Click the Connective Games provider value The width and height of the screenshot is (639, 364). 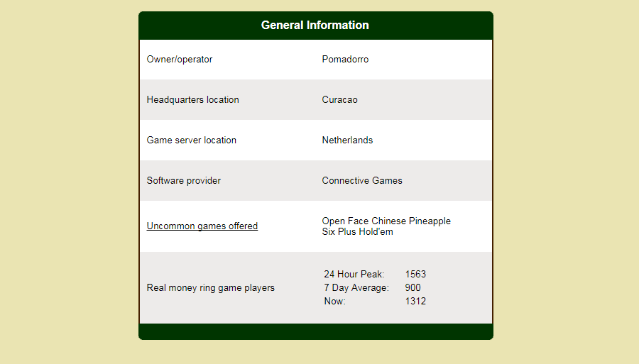pos(362,181)
